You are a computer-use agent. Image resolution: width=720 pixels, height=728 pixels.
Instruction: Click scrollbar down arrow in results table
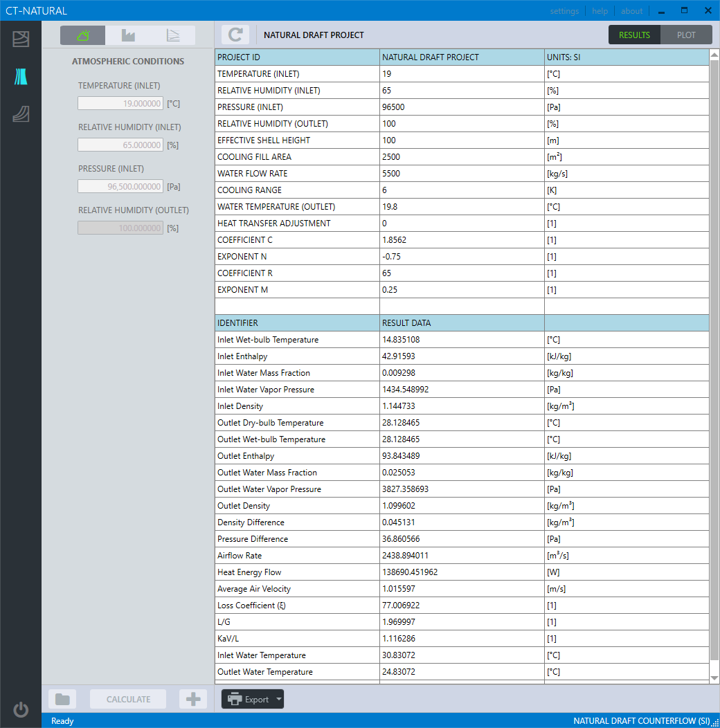(714, 678)
